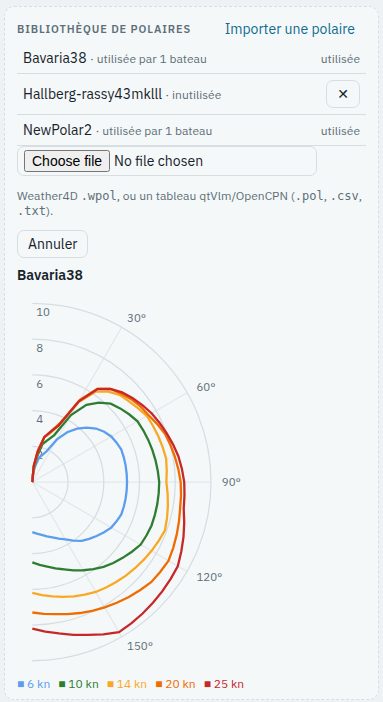Screen dimensions: 383x702
Task: Click the orange 20 kn legend swatch
Action: point(159,684)
